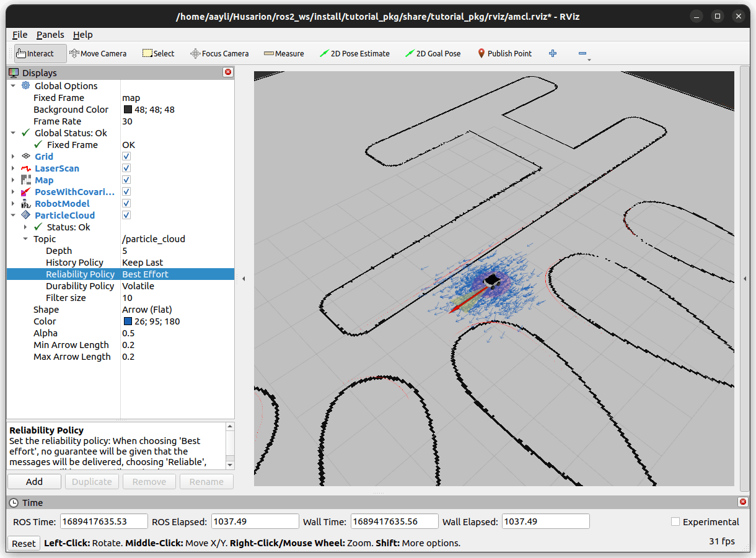Activate the Move Camera tool
The image size is (756, 558).
(x=98, y=54)
